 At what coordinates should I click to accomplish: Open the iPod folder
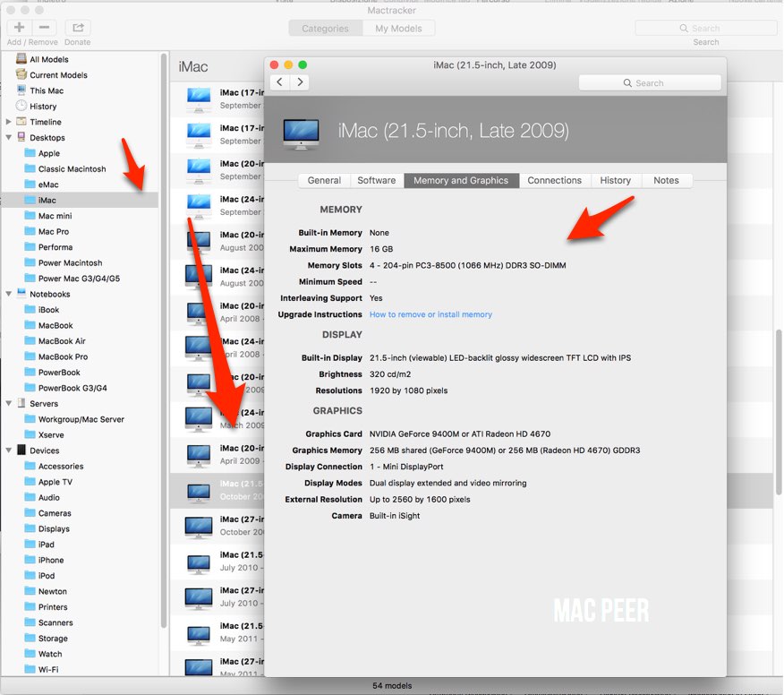(x=39, y=576)
